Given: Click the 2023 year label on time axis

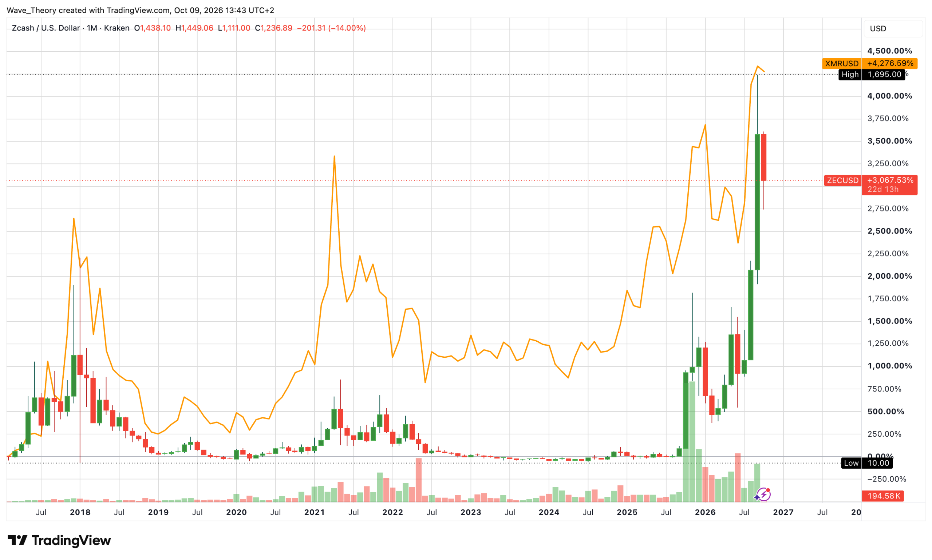Looking at the screenshot, I should click(471, 512).
